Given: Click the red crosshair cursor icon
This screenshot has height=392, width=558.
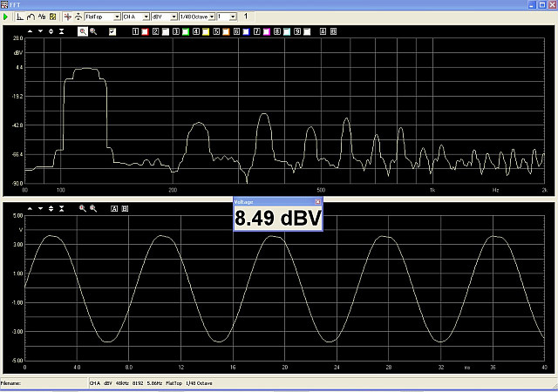Looking at the screenshot, I should click(x=68, y=17).
